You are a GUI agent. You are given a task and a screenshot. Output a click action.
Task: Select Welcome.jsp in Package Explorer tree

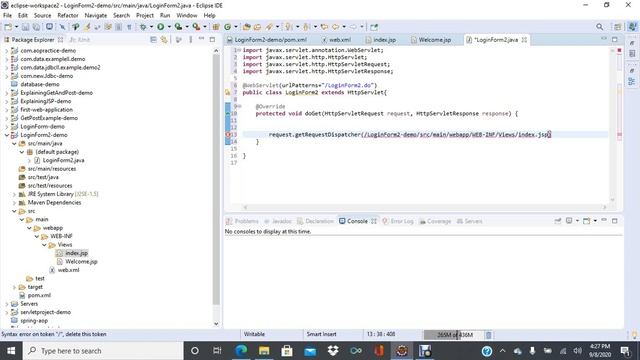pyautogui.click(x=81, y=262)
